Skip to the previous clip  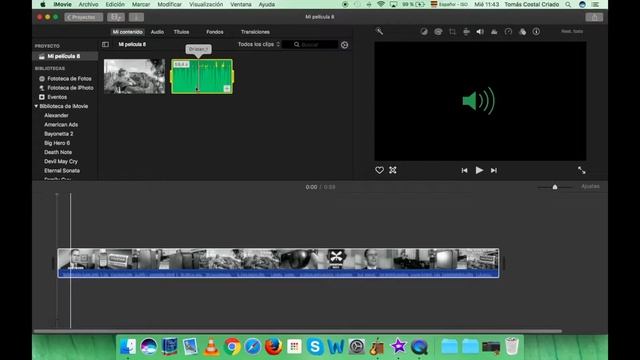(464, 171)
